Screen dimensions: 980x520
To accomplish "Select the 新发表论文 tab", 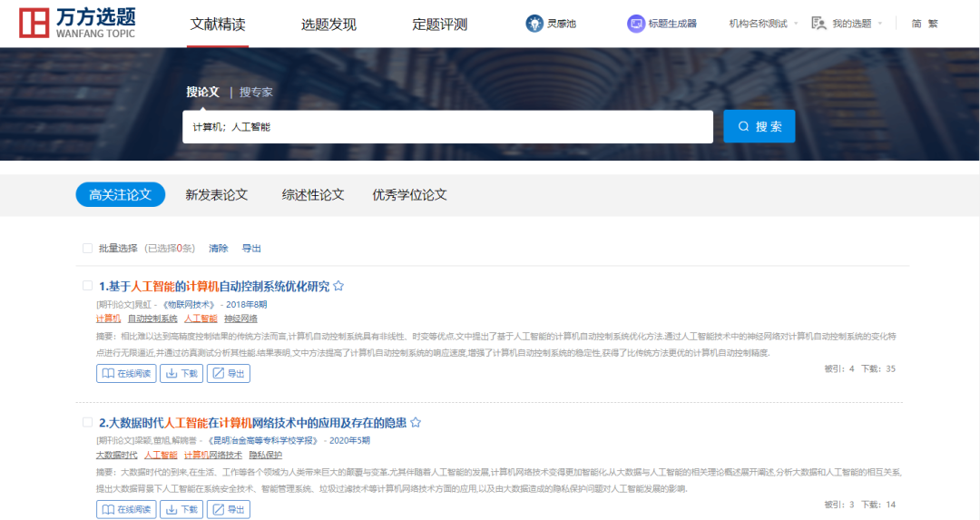I will (x=216, y=195).
